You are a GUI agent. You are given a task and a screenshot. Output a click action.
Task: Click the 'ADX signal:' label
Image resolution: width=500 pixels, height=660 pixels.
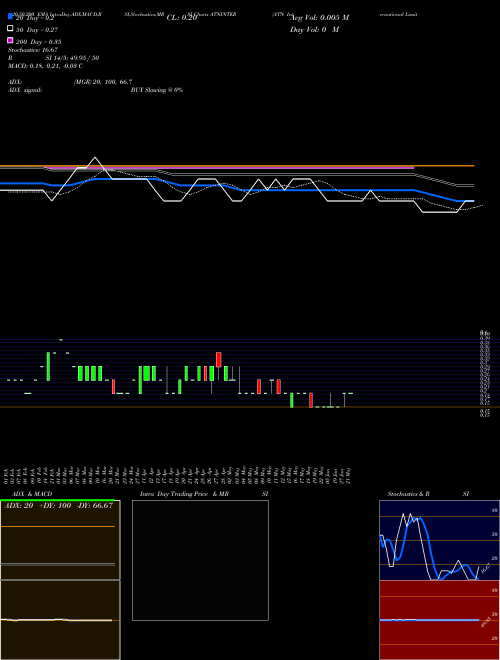coord(25,90)
